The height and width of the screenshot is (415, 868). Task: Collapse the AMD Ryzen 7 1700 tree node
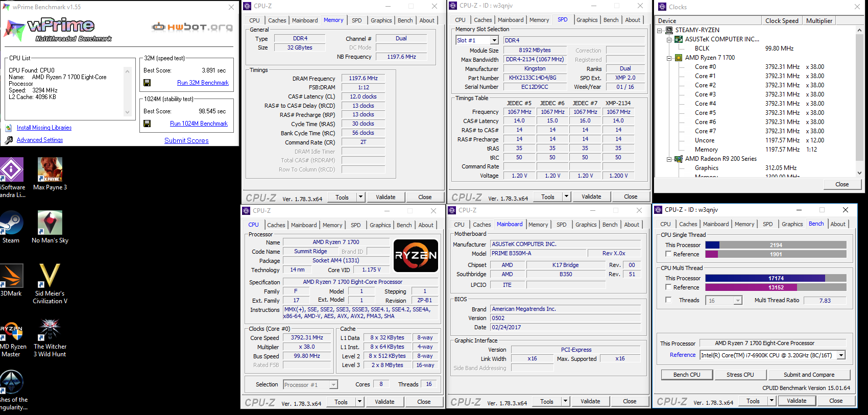pos(669,58)
